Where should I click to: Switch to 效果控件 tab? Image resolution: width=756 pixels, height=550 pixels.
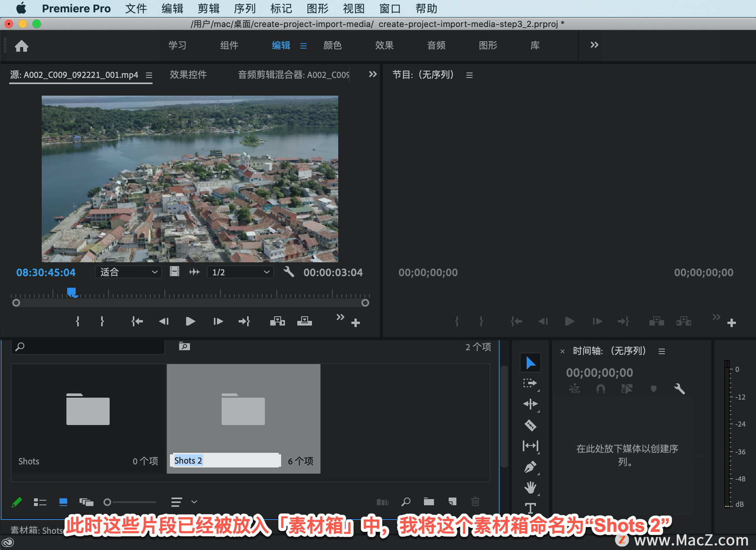[x=188, y=74]
